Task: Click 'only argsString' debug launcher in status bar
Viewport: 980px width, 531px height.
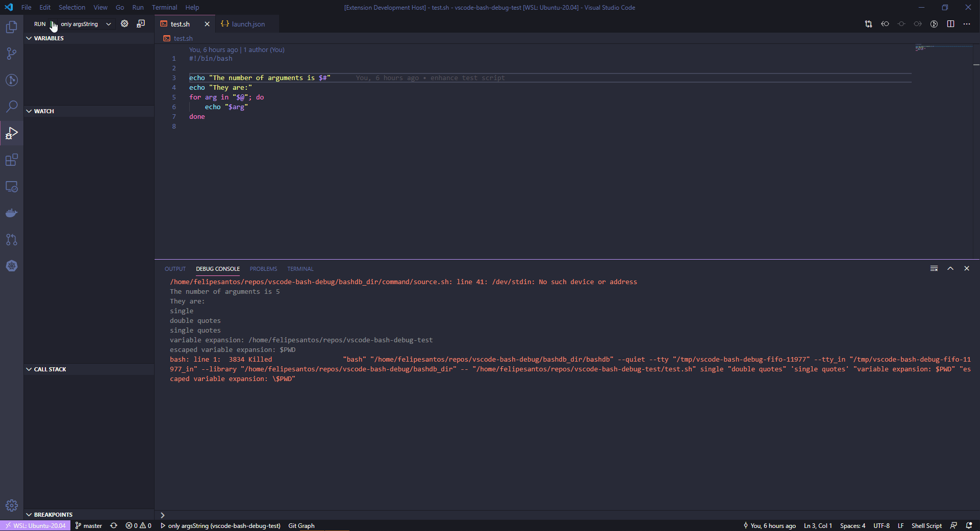Action: (x=220, y=525)
